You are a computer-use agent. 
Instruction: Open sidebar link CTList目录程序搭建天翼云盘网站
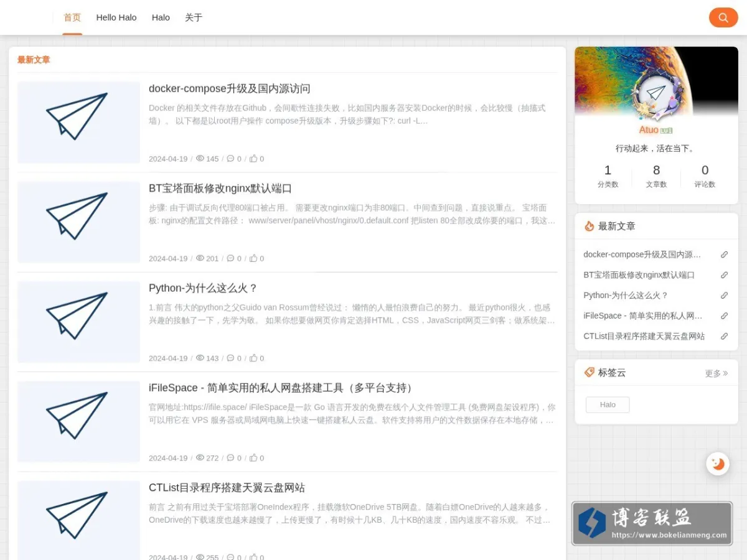pyautogui.click(x=644, y=336)
